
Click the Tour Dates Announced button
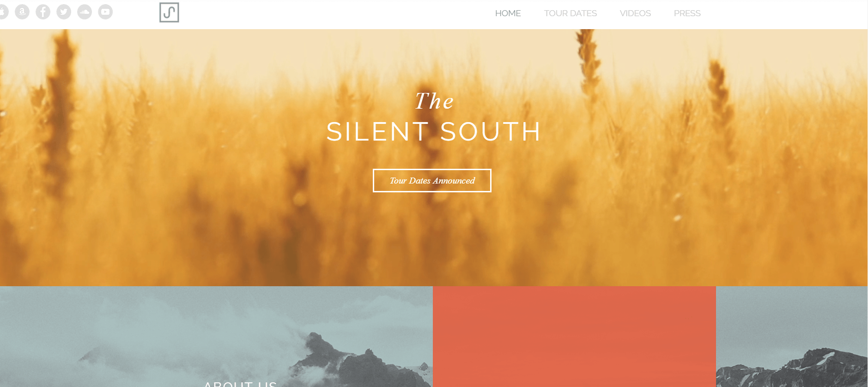pyautogui.click(x=432, y=181)
